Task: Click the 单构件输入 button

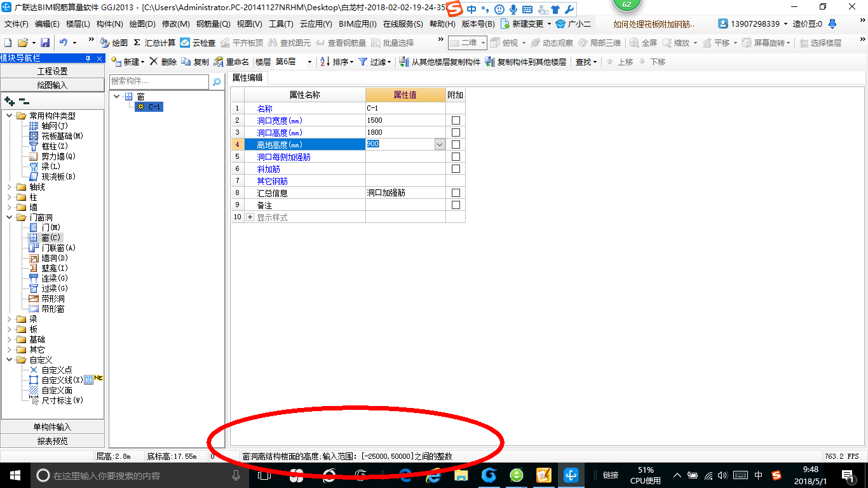Action: click(53, 427)
